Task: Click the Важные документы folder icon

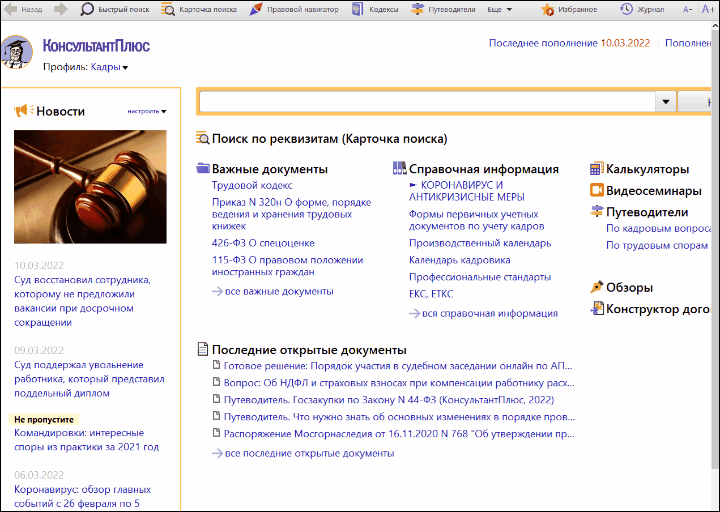Action: pyautogui.click(x=202, y=168)
